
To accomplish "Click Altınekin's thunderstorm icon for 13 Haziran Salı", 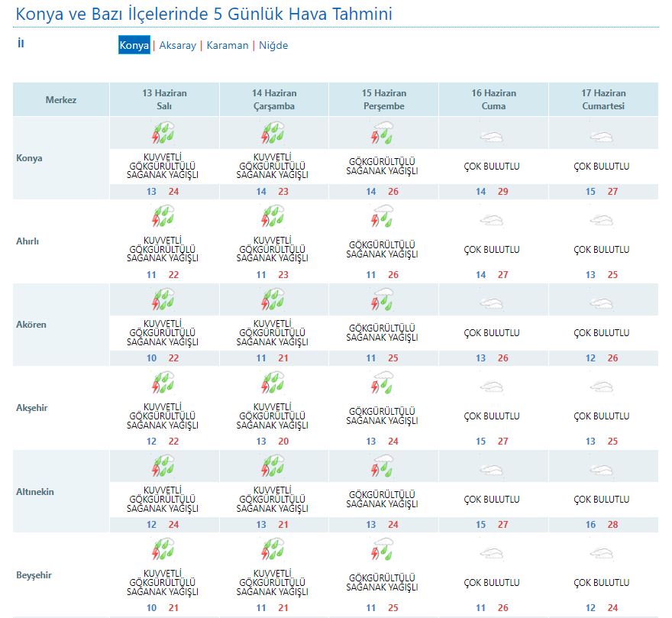I will click(x=164, y=467).
